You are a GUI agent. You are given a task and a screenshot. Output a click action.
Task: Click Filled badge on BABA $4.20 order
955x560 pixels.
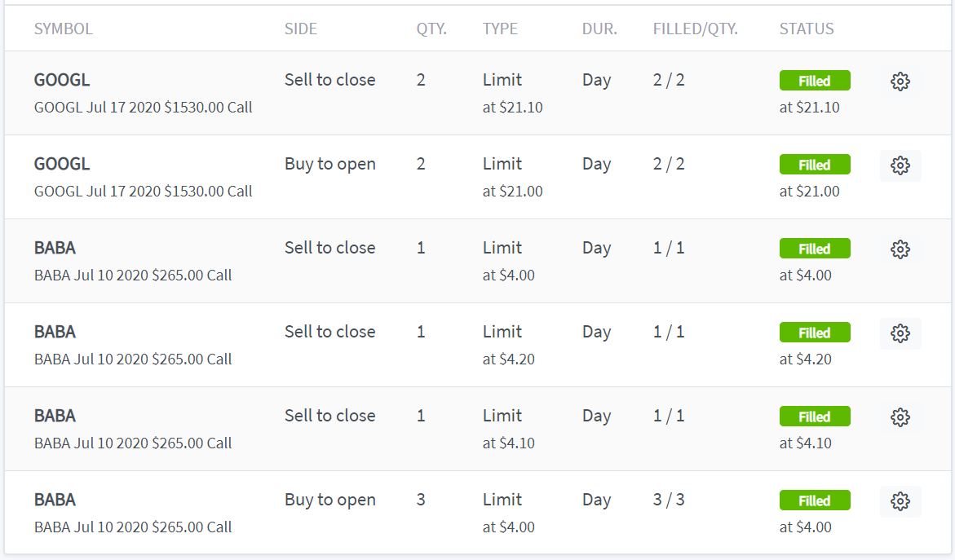pyautogui.click(x=814, y=333)
